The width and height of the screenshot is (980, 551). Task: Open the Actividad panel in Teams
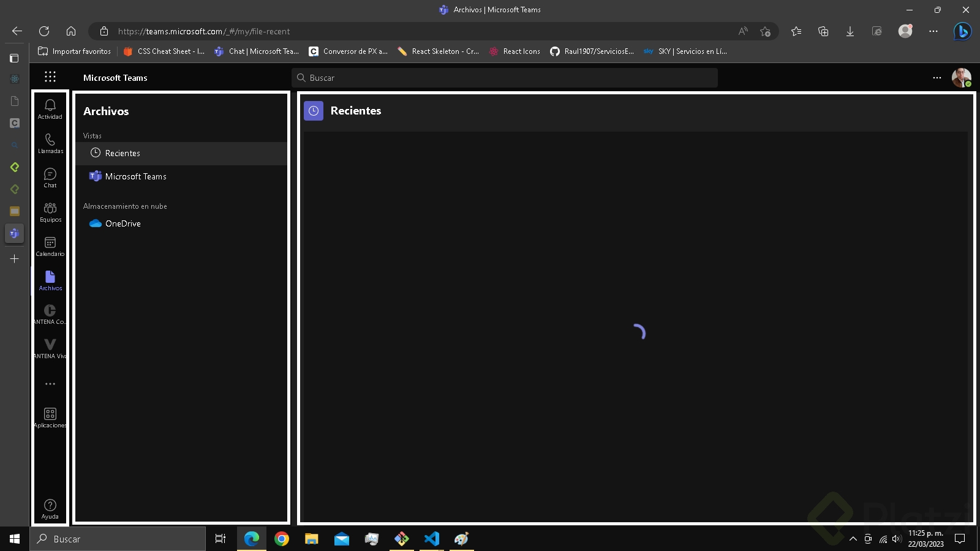coord(50,109)
